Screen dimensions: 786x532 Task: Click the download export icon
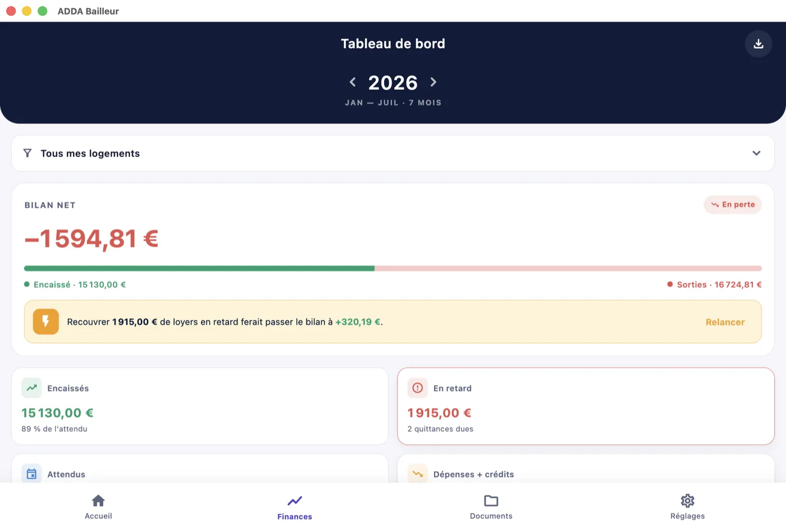[758, 44]
